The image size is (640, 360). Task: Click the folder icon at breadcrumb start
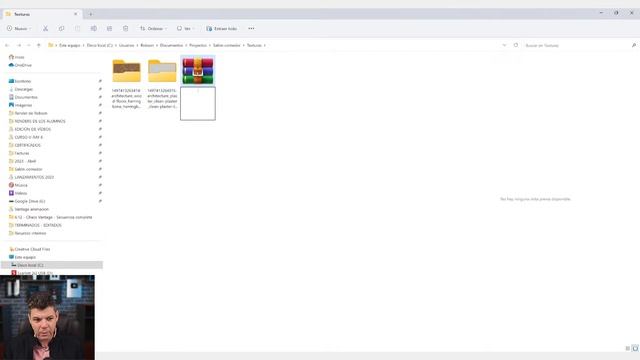pyautogui.click(x=51, y=45)
